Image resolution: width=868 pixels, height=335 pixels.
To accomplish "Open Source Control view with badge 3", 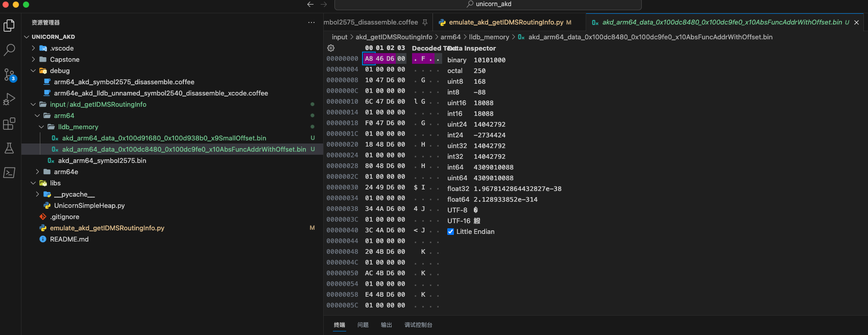I will [9, 75].
